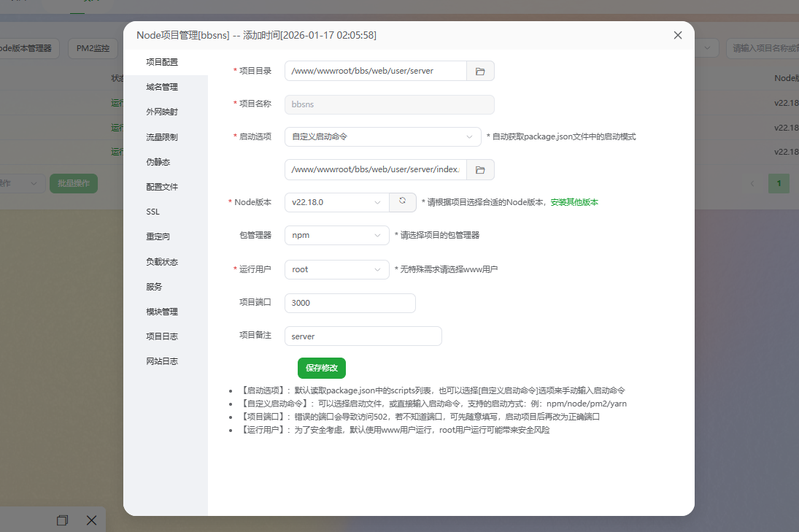Open the startup option dropdown
The image size is (799, 532).
point(382,136)
